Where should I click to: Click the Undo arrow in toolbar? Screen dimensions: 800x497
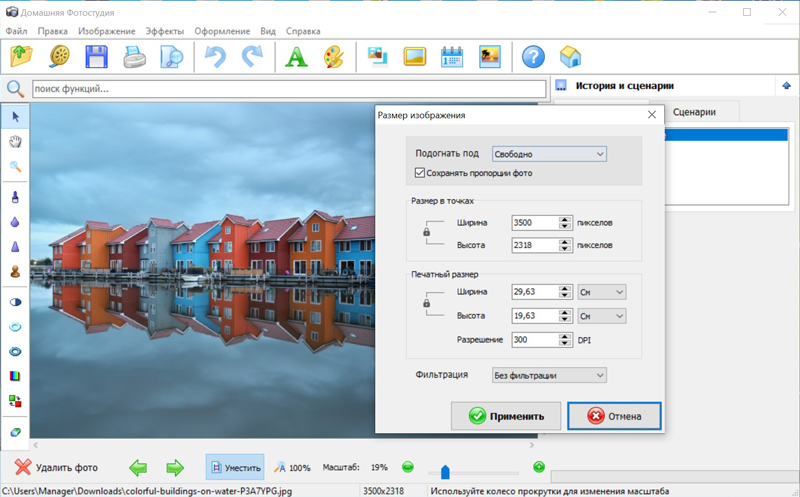tap(215, 57)
